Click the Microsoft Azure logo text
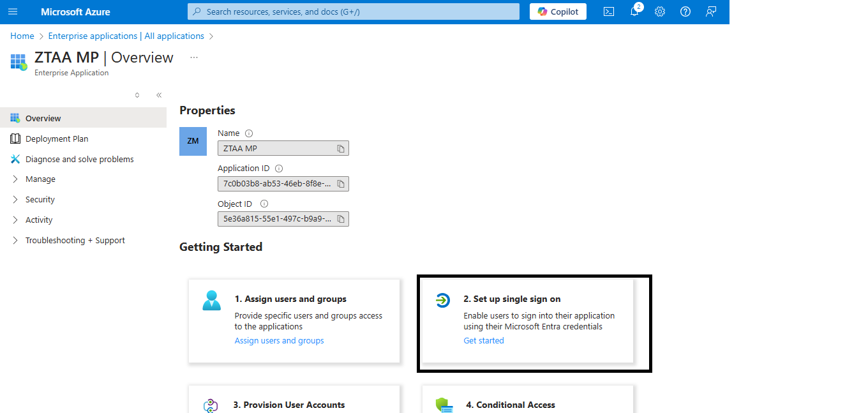The image size is (868, 413). pyautogui.click(x=75, y=11)
